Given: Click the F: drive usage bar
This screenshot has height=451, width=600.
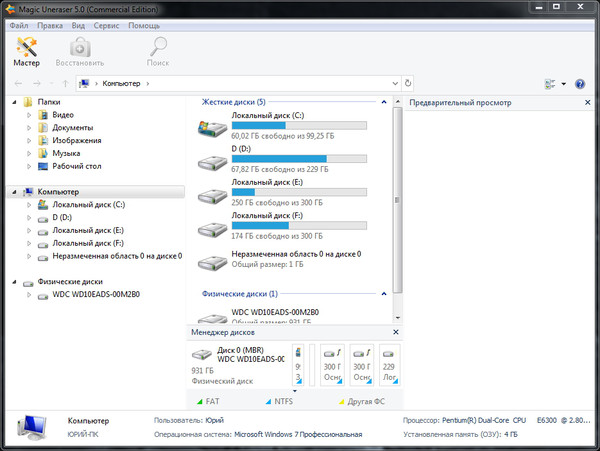Looking at the screenshot, I should coord(299,225).
